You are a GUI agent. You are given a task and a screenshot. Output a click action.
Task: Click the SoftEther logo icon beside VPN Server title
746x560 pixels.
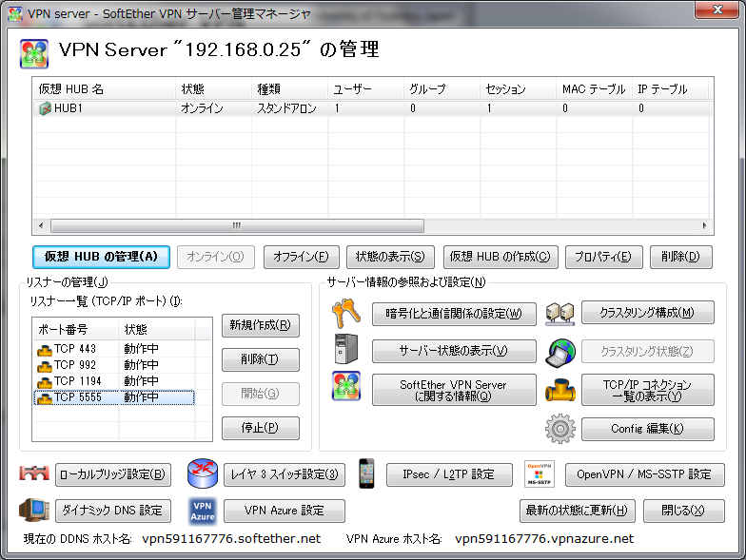tap(34, 53)
